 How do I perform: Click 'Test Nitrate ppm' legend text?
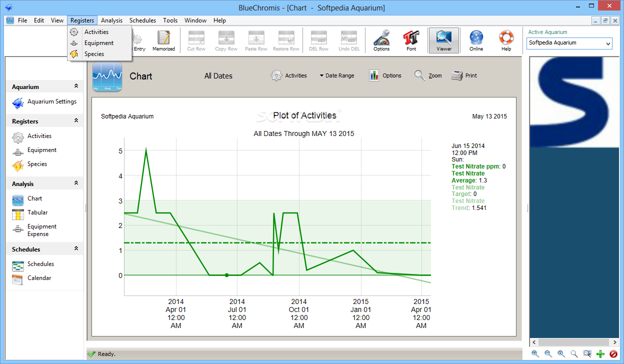pyautogui.click(x=475, y=166)
